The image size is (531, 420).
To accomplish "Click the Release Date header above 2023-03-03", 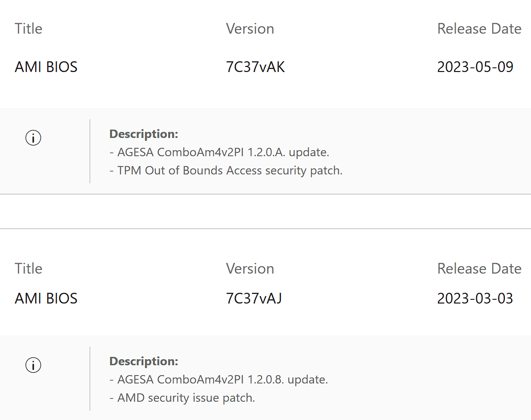I will (479, 269).
